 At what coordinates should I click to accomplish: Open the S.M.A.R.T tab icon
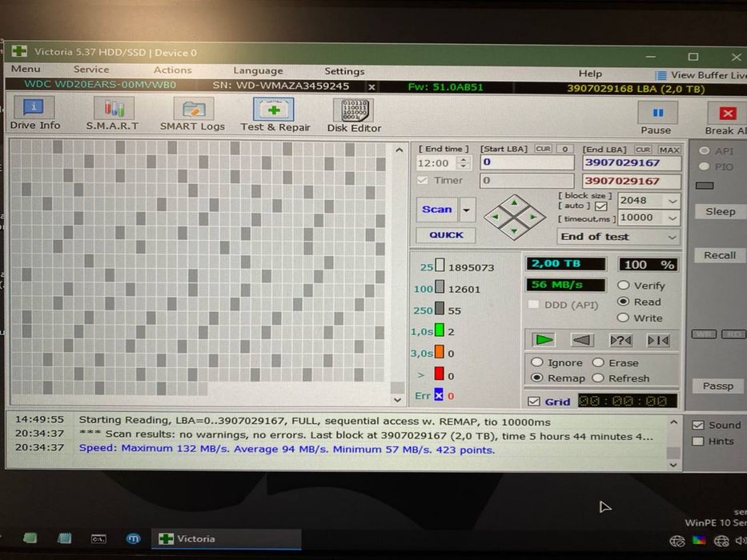pos(113,109)
